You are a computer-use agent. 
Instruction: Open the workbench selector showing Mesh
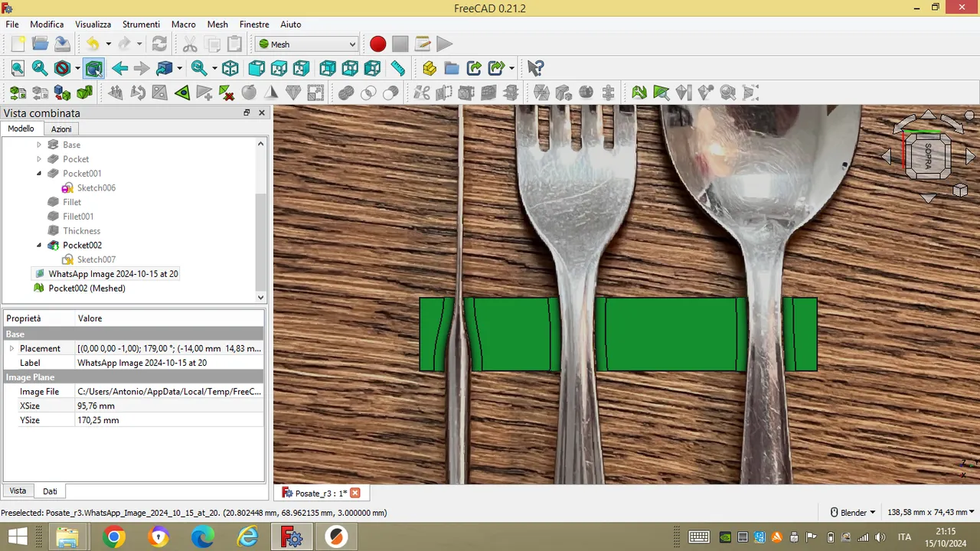tap(306, 44)
